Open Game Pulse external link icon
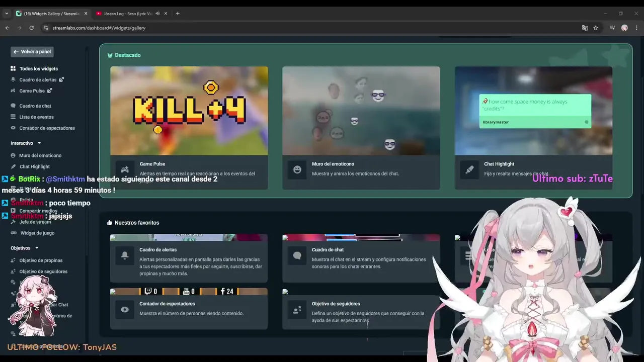Viewport: 644px width, 362px height. (x=49, y=90)
